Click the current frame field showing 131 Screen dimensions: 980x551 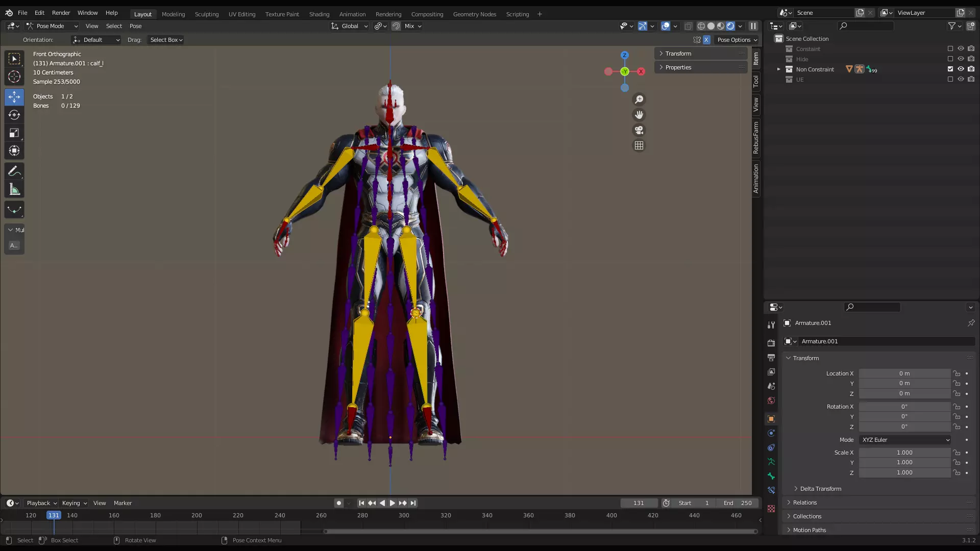pyautogui.click(x=639, y=503)
